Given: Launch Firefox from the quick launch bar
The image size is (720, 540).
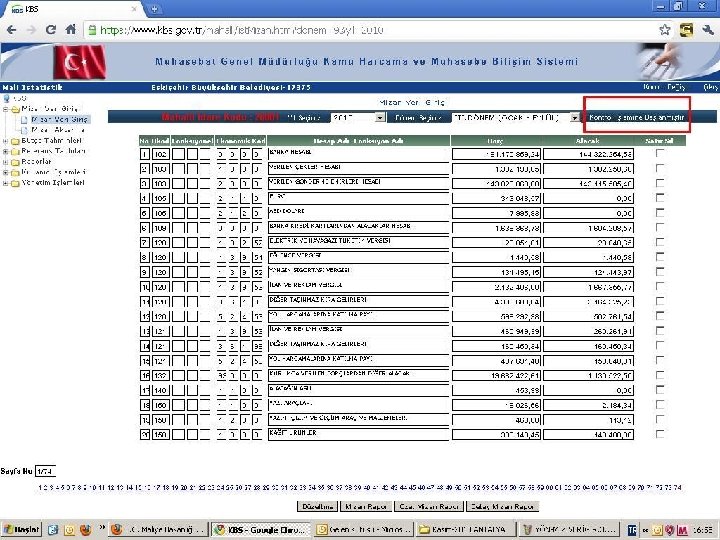Looking at the screenshot, I should 85,530.
